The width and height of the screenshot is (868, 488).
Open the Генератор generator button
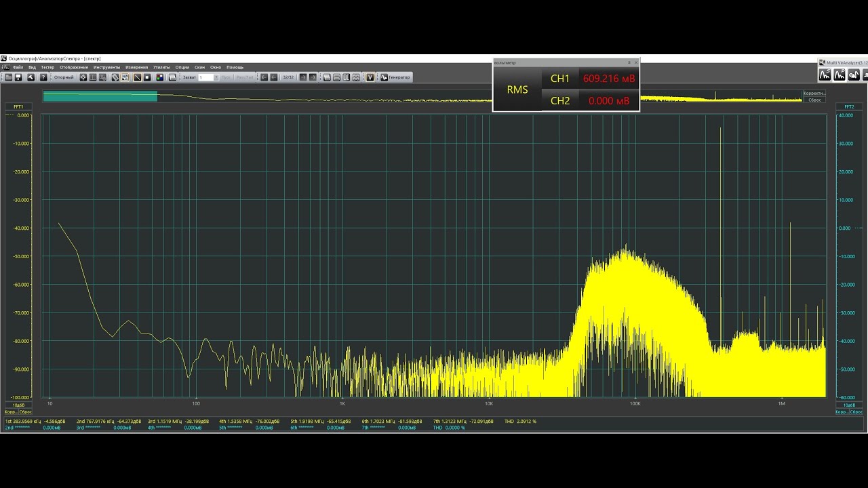[395, 77]
